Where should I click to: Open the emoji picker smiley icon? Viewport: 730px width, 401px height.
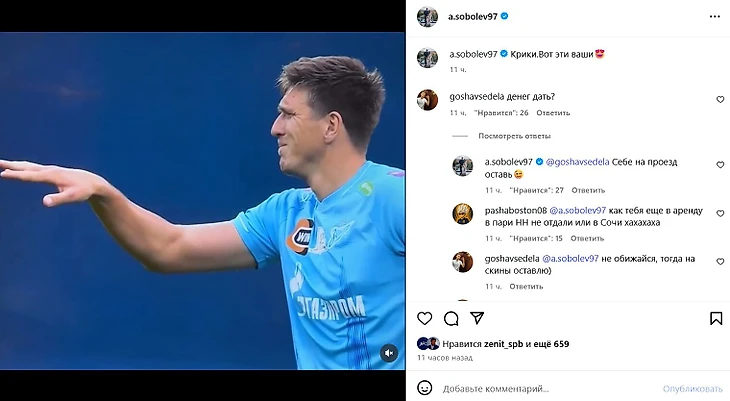coord(424,388)
